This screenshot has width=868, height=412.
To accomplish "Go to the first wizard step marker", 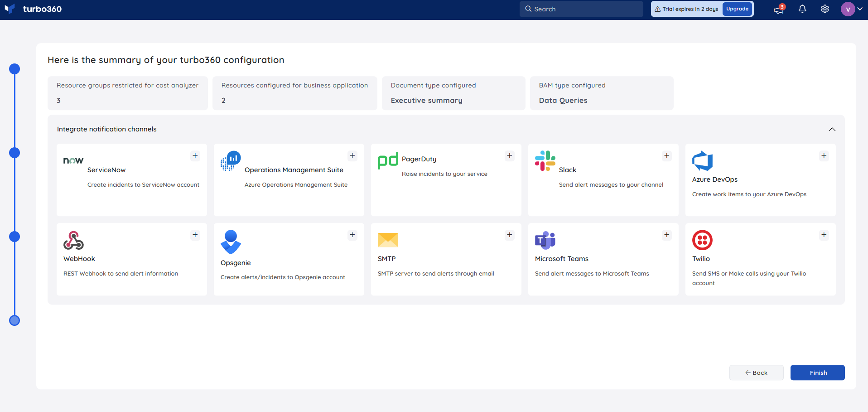I will (14, 69).
